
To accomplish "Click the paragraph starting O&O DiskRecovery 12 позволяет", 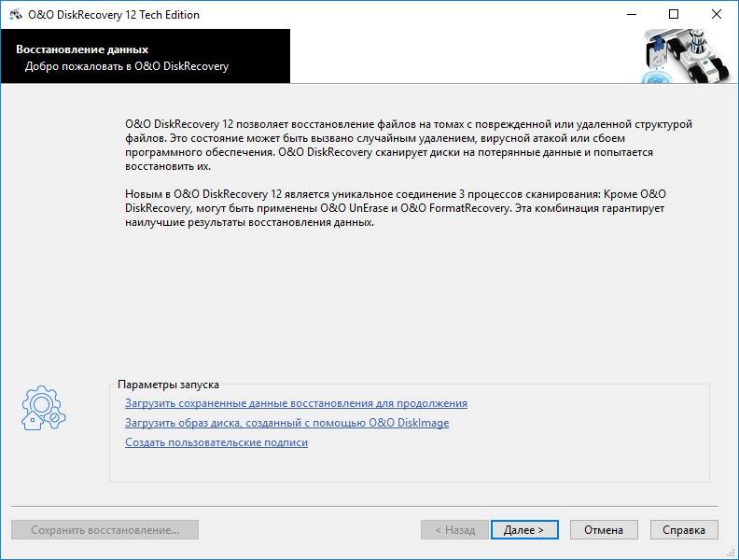I will pos(409,146).
